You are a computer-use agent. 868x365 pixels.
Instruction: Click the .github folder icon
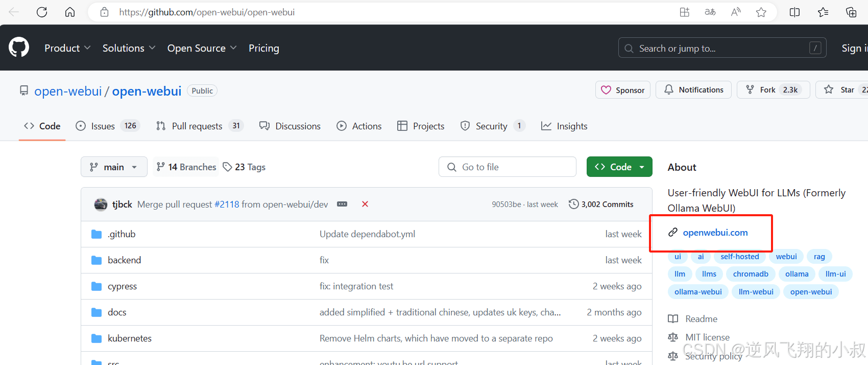tap(97, 234)
